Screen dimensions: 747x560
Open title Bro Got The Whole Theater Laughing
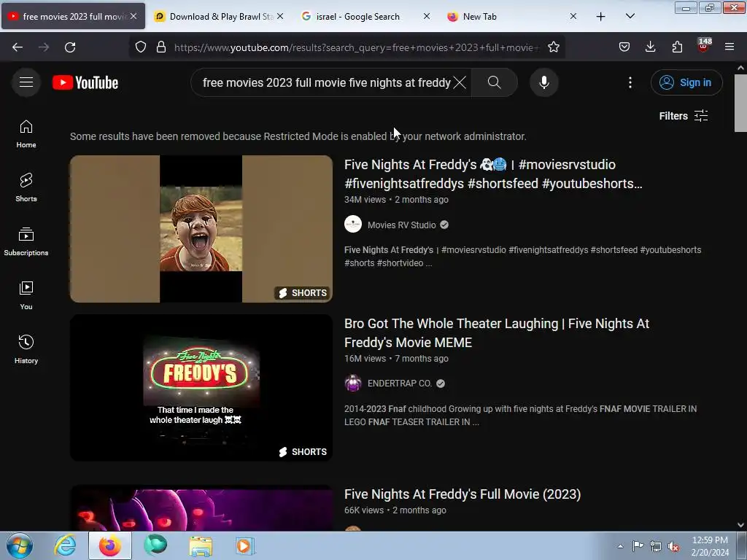coord(496,332)
